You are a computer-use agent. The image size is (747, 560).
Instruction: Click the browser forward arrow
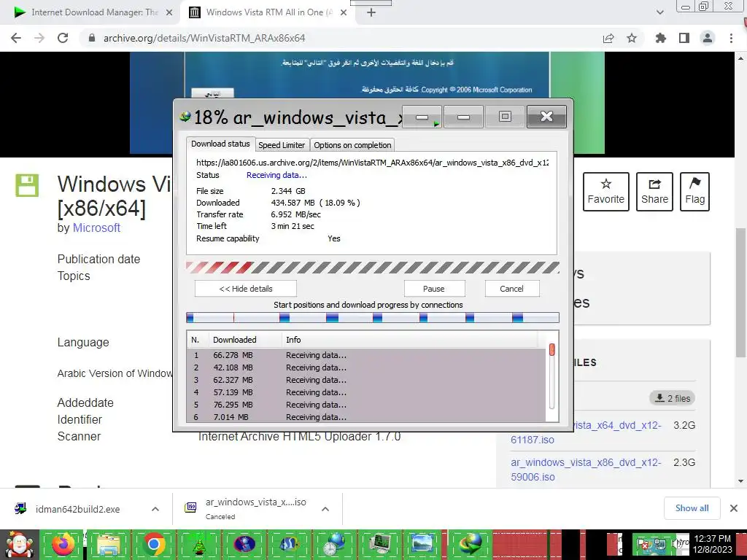tap(39, 38)
